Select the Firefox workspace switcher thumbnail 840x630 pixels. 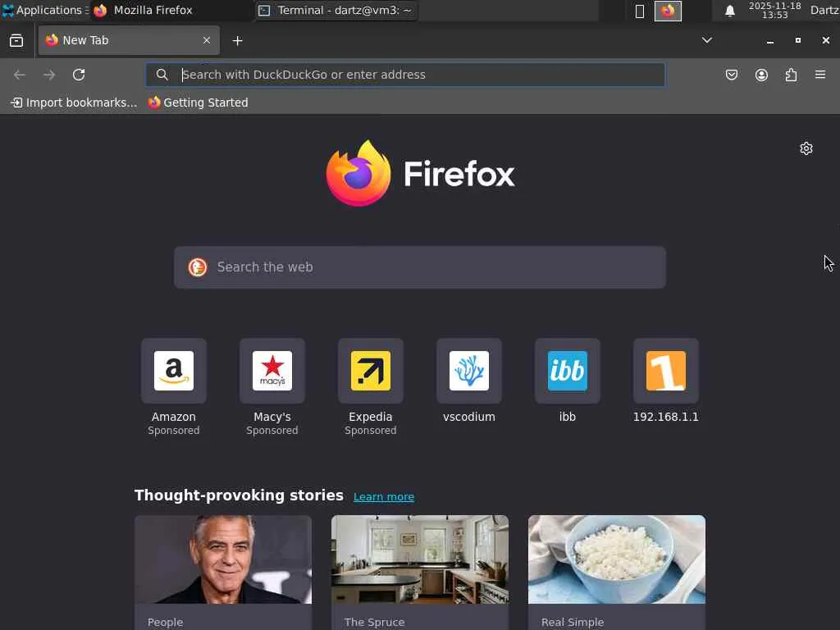coord(668,11)
